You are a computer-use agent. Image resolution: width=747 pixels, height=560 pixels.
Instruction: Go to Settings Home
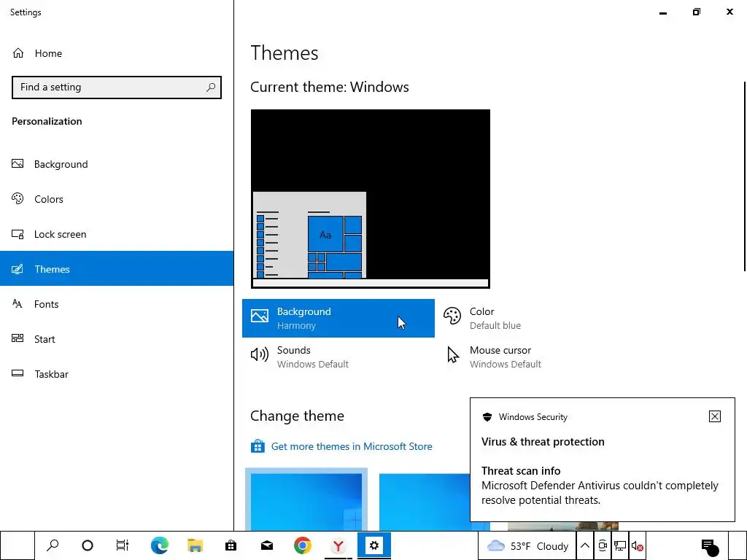point(37,53)
